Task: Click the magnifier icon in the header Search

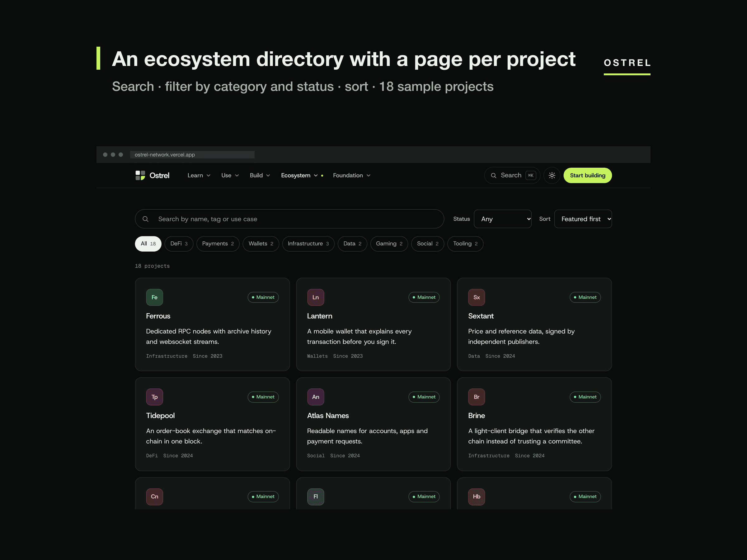Action: 493,175
